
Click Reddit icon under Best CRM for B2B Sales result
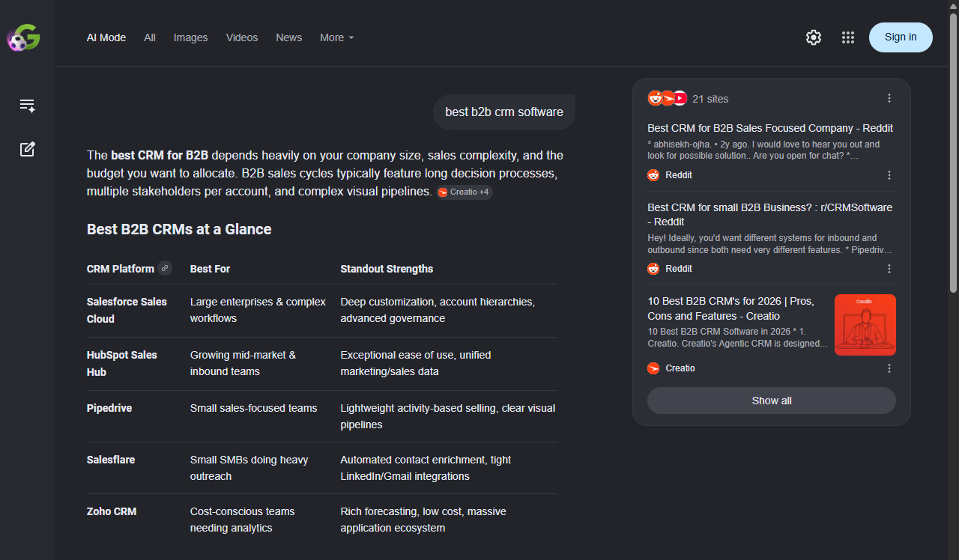[653, 175]
